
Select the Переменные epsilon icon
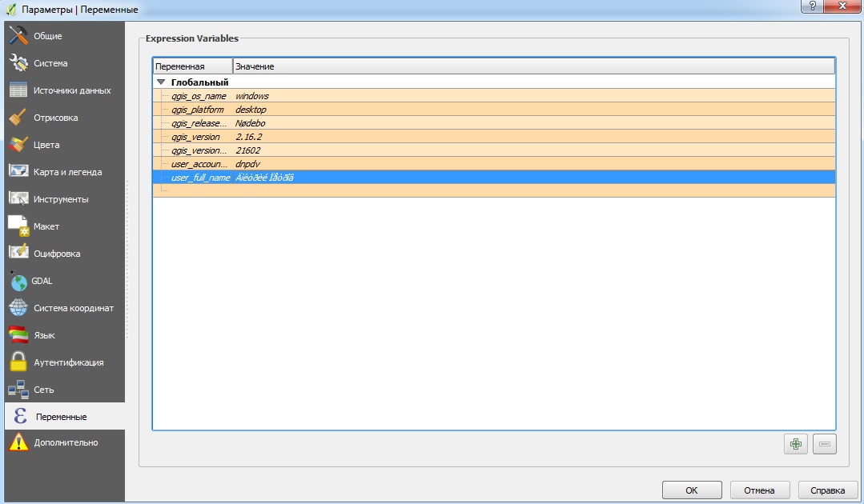(x=20, y=416)
